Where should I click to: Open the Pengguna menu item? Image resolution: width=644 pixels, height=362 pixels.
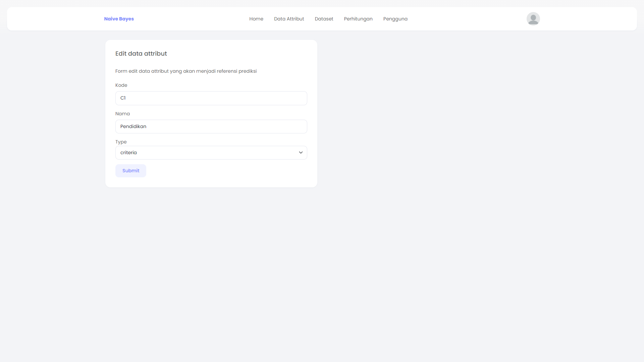point(395,19)
